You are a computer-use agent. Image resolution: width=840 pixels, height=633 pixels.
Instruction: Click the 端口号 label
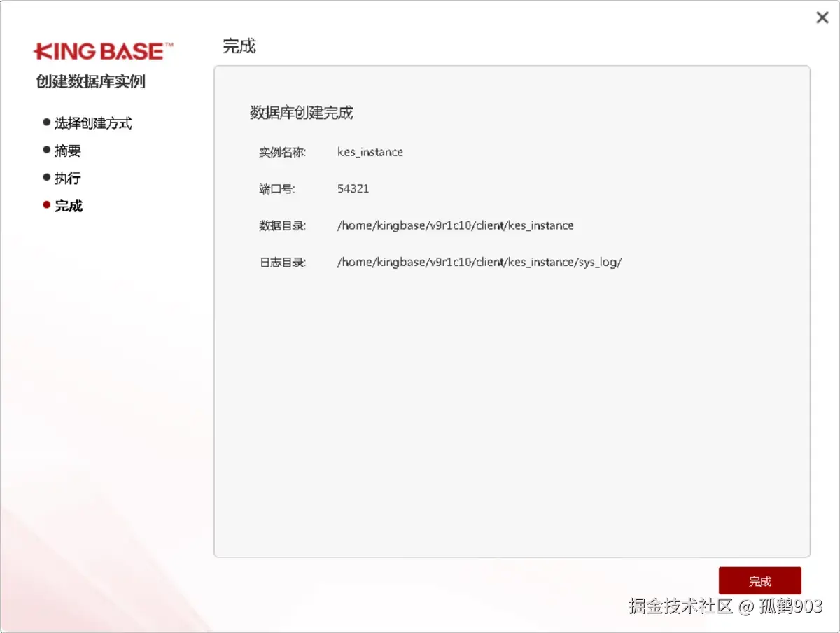coord(277,189)
